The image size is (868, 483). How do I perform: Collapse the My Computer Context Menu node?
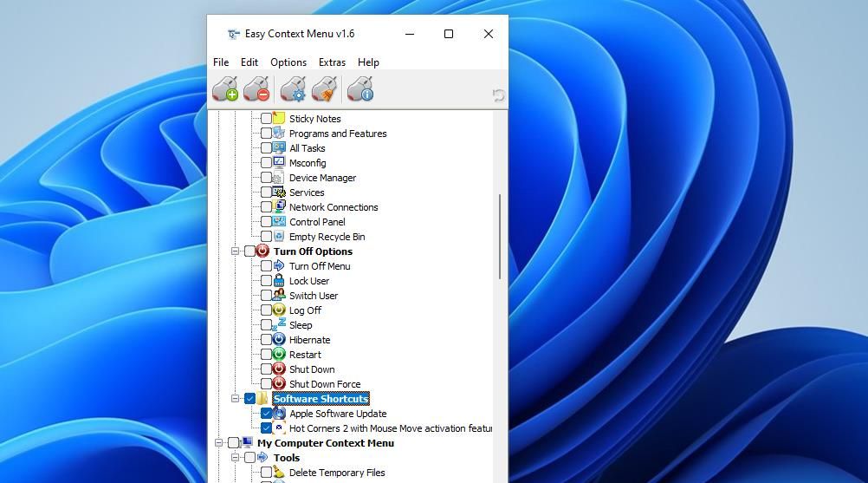(x=219, y=443)
